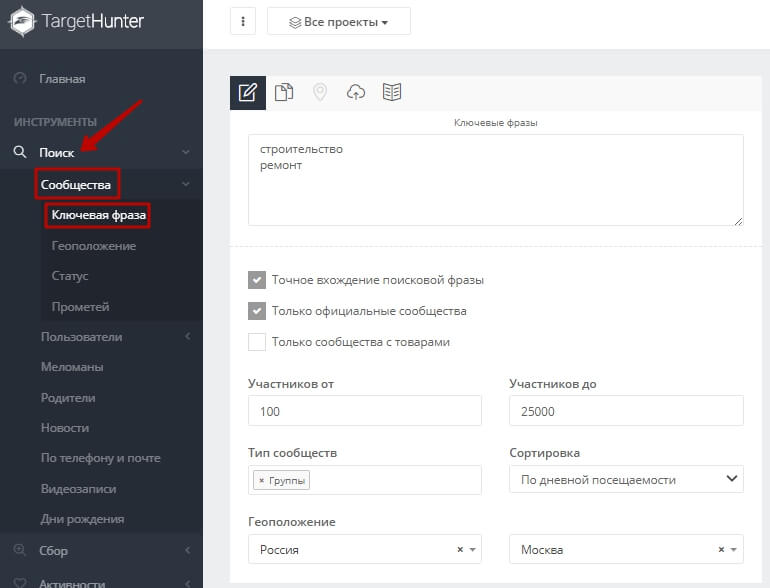Open Дни рождения in the sidebar
This screenshot has width=770, height=588.
[82, 519]
